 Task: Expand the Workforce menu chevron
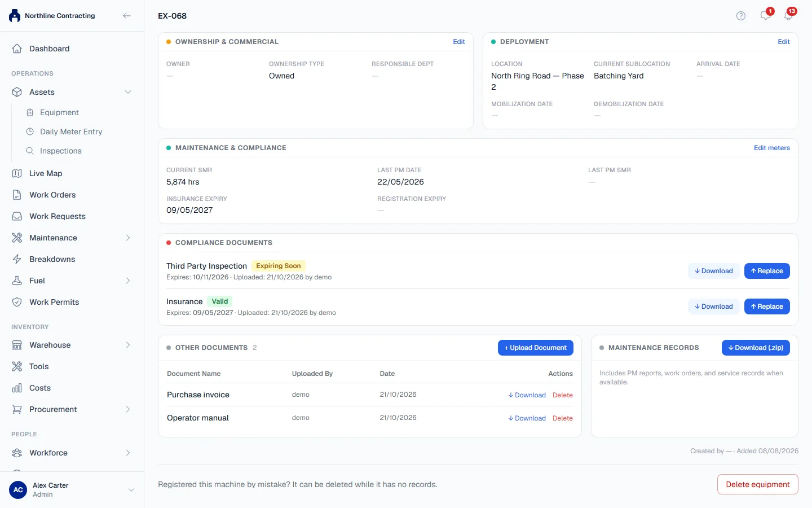pos(128,453)
